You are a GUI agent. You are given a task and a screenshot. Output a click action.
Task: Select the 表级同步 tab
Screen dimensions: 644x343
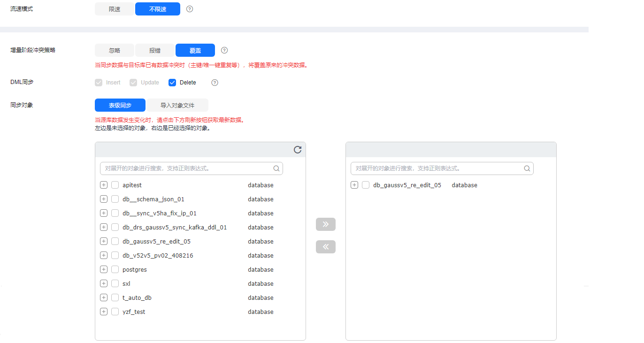(120, 105)
